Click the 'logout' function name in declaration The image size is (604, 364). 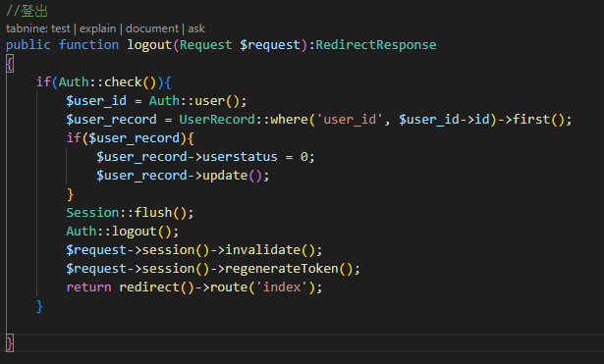pyautogui.click(x=149, y=45)
